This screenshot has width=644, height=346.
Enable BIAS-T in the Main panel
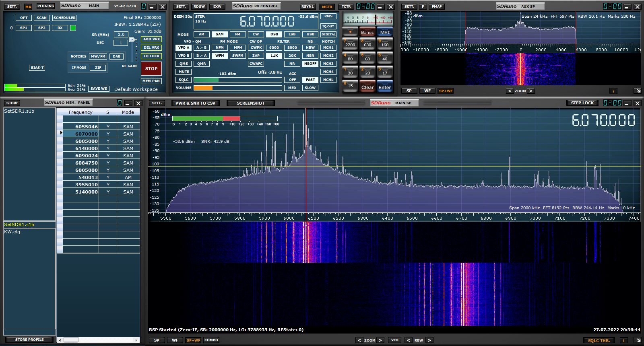37,68
